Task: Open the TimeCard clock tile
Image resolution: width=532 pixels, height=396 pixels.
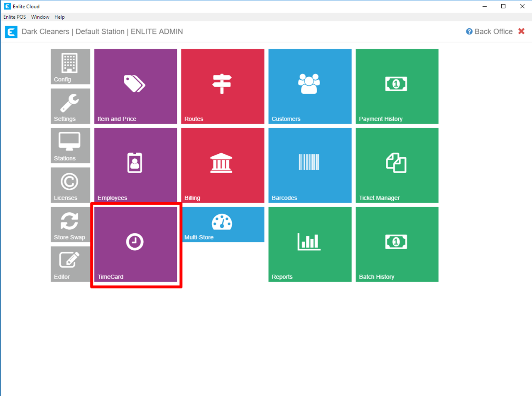Action: point(135,244)
